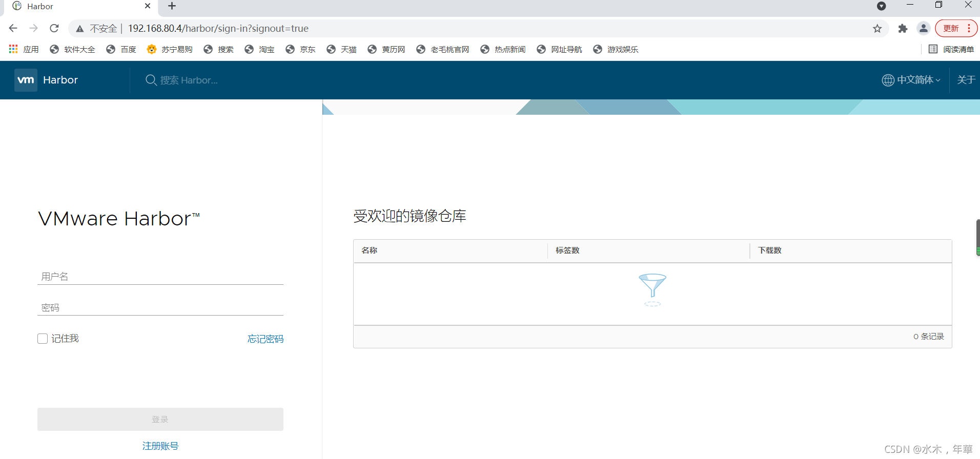Click the browser forward arrow
The image size is (980, 459).
pyautogui.click(x=34, y=28)
